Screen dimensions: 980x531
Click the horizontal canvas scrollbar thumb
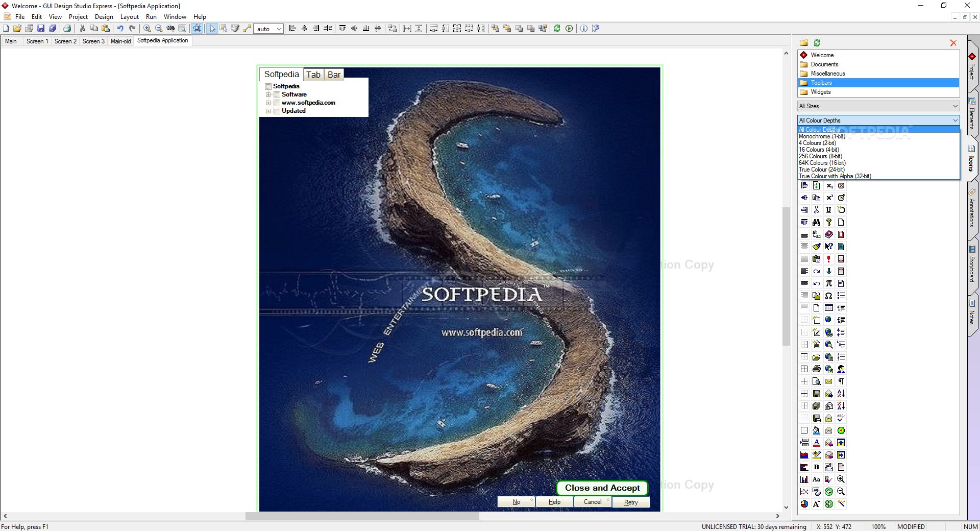click(x=362, y=516)
